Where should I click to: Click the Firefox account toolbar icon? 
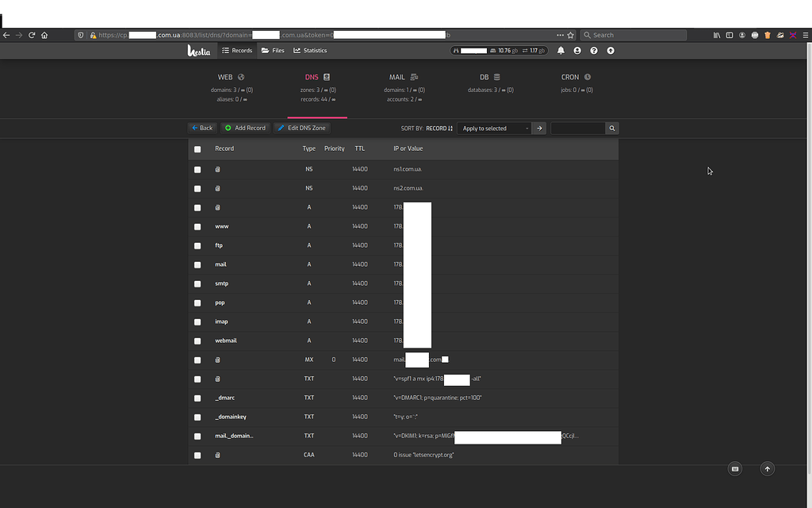click(742, 35)
